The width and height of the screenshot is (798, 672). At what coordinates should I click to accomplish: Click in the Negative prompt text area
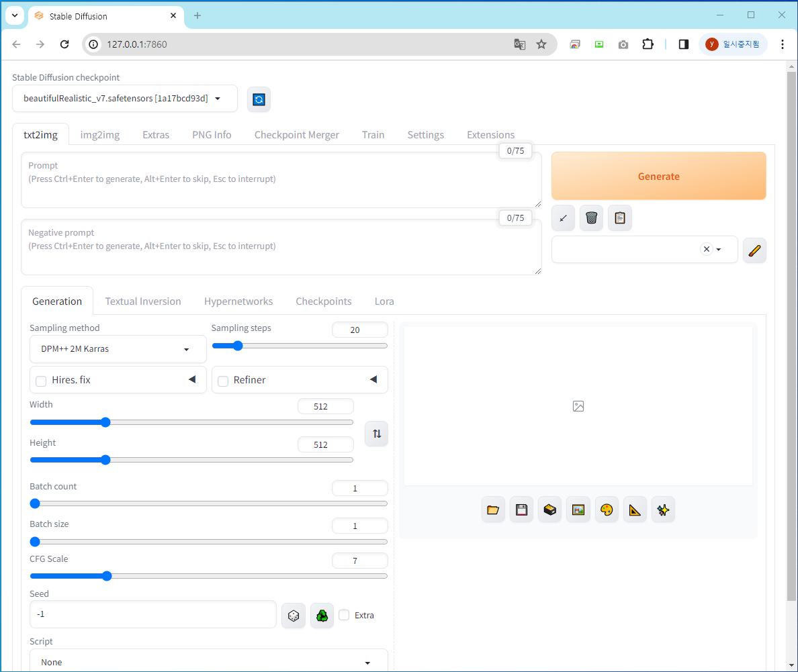click(281, 247)
